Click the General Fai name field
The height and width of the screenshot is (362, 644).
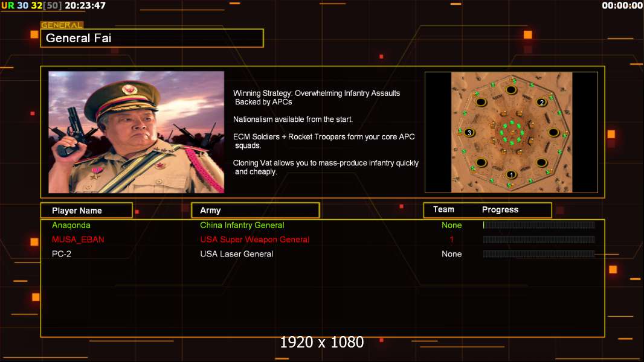click(x=152, y=38)
